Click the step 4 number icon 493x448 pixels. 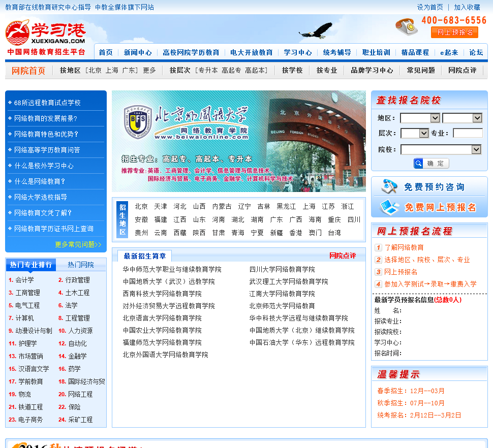pyautogui.click(x=378, y=284)
